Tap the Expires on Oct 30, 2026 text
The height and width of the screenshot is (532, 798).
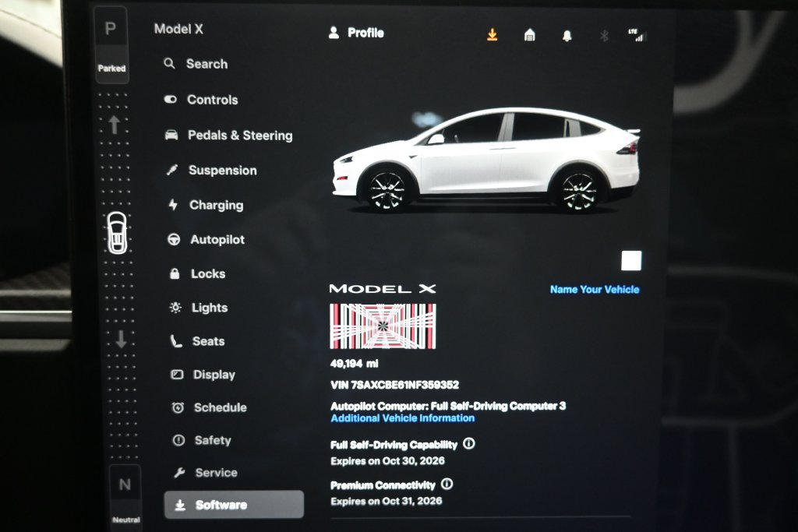point(387,461)
